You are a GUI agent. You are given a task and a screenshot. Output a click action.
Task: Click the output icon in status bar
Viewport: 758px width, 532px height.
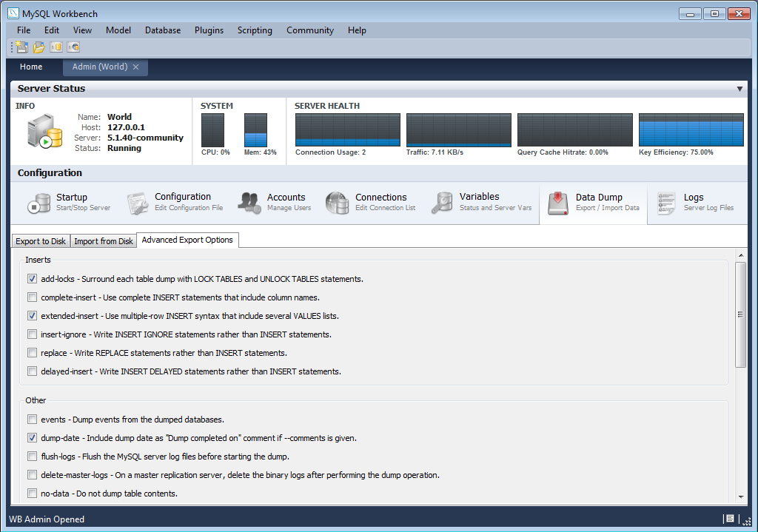729,519
